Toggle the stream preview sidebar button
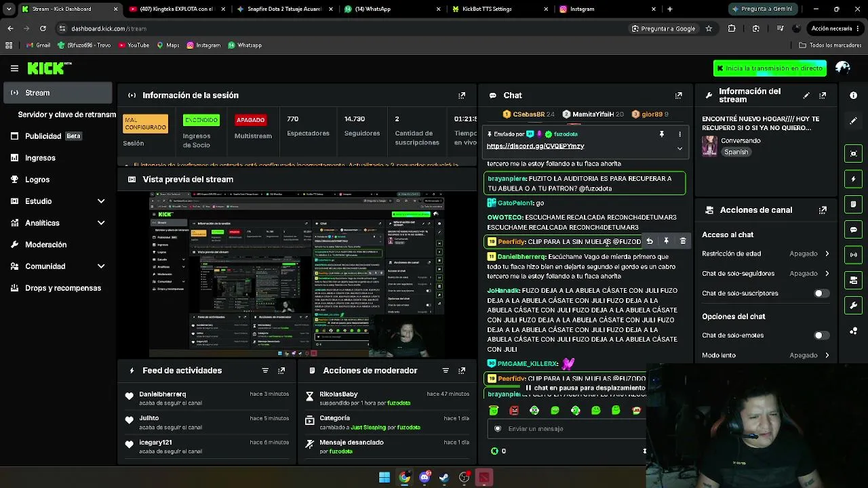Image resolution: width=868 pixels, height=488 pixels. click(854, 153)
